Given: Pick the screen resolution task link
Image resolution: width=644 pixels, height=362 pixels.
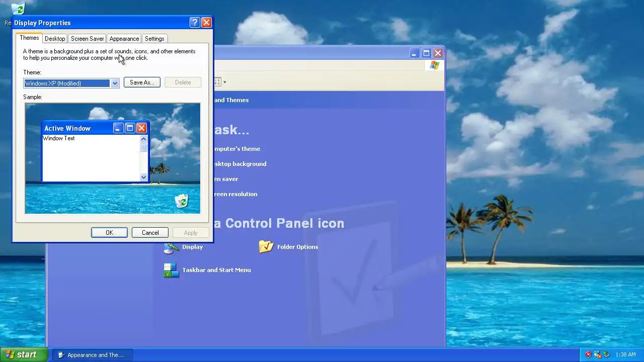Looking at the screenshot, I should (235, 194).
